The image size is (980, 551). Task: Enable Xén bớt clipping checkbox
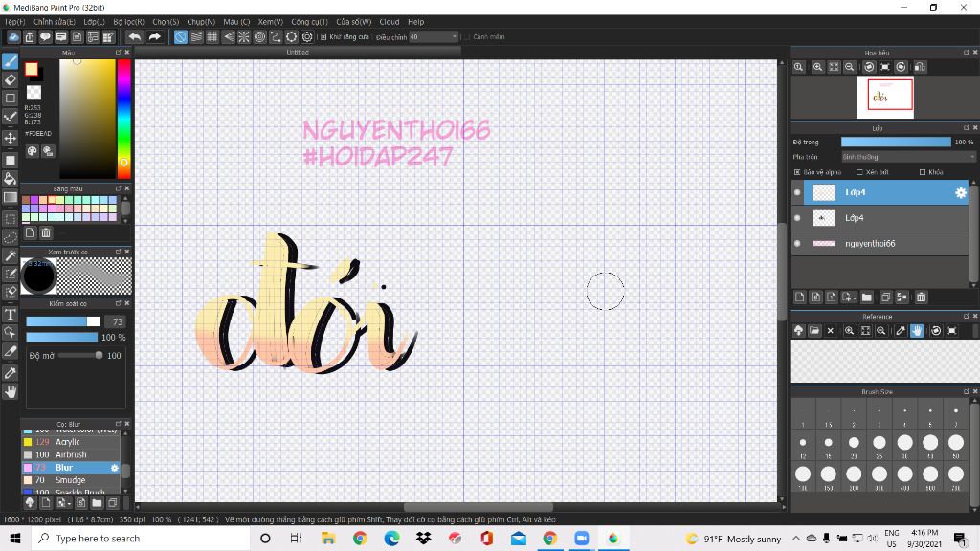point(859,172)
